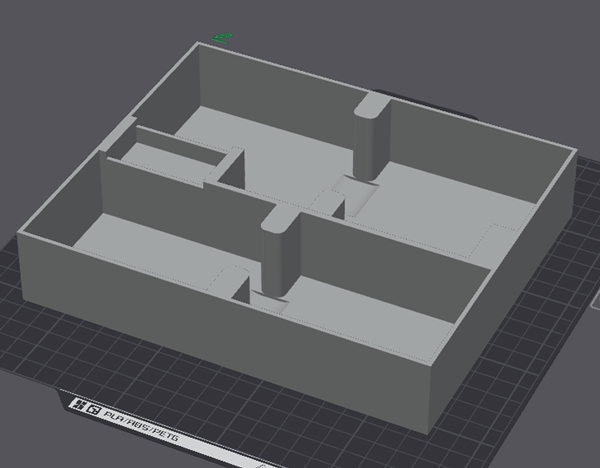Click the second icon beside the bed text
The height and width of the screenshot is (468, 600).
pos(91,408)
